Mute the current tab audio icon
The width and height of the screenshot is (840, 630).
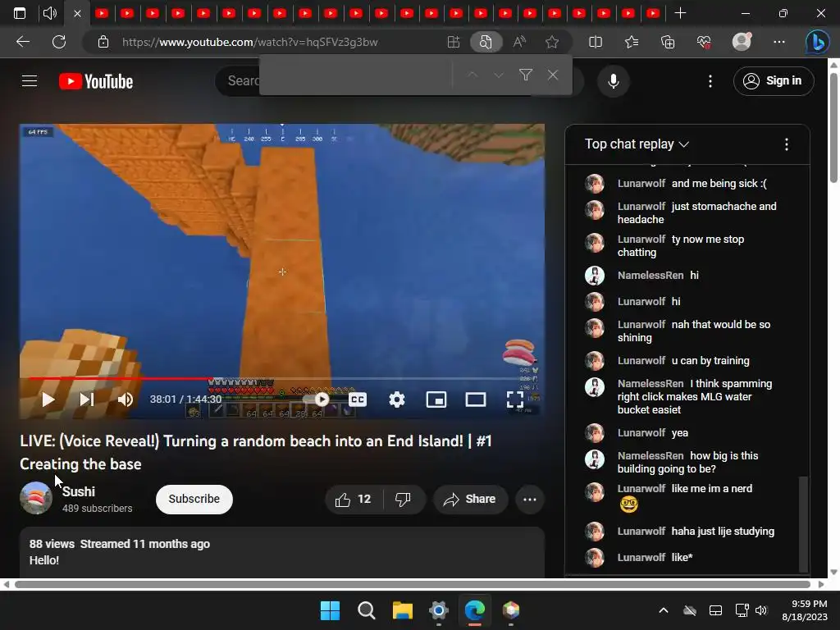(x=50, y=13)
